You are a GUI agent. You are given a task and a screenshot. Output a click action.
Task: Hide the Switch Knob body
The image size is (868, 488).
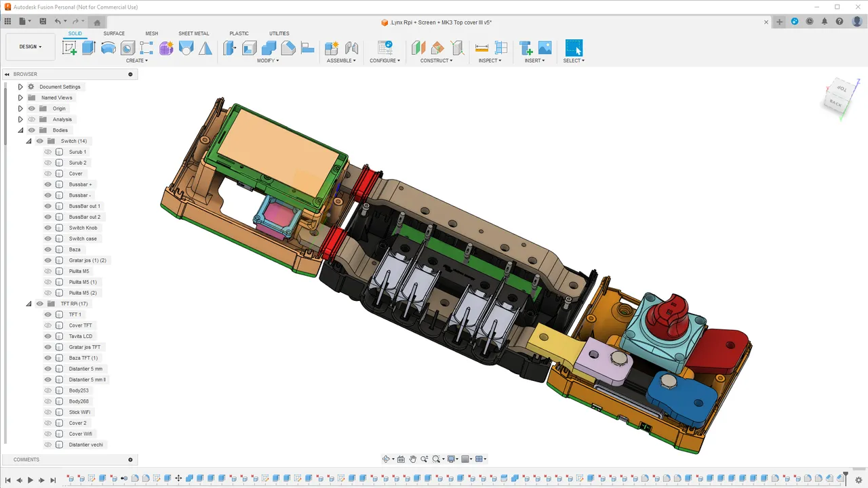pyautogui.click(x=48, y=228)
